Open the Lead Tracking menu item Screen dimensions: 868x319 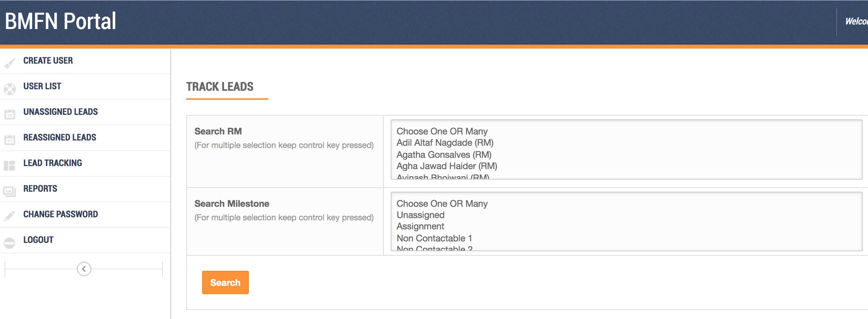pyautogui.click(x=53, y=163)
